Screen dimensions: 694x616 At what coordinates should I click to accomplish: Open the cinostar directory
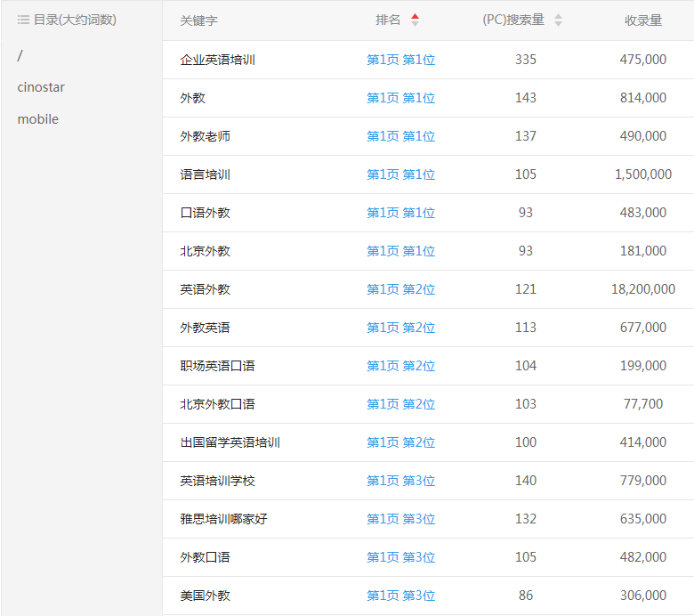pyautogui.click(x=41, y=87)
